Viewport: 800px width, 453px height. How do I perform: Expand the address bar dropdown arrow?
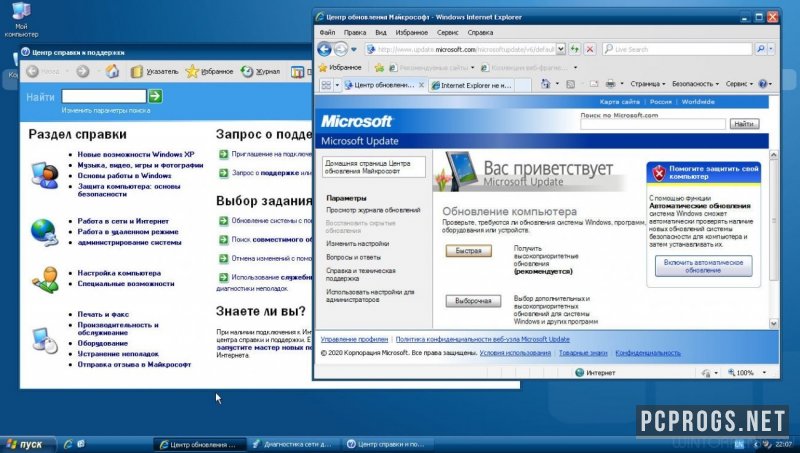561,49
